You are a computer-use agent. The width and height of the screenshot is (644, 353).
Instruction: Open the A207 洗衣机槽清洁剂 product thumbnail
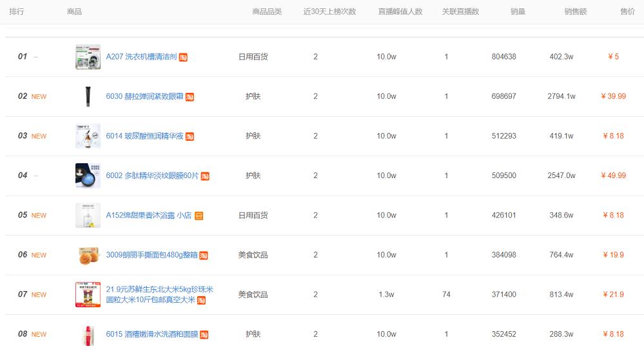click(88, 57)
